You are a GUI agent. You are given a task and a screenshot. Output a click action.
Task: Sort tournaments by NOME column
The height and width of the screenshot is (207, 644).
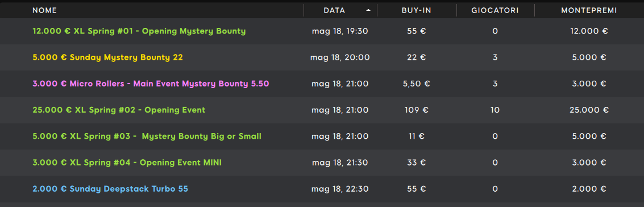(45, 10)
